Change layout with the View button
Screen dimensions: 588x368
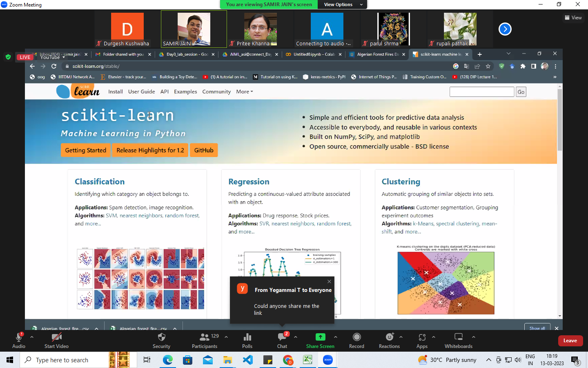pos(573,18)
